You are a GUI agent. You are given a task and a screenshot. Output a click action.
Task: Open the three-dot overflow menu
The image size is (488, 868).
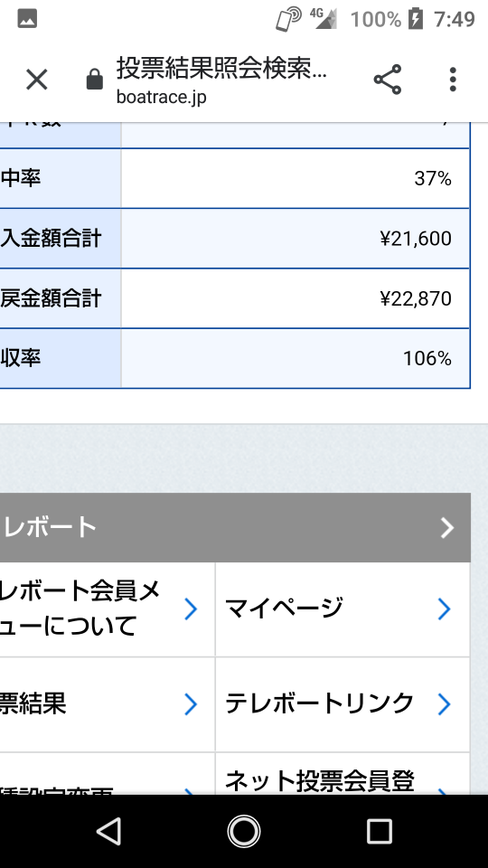tap(453, 80)
